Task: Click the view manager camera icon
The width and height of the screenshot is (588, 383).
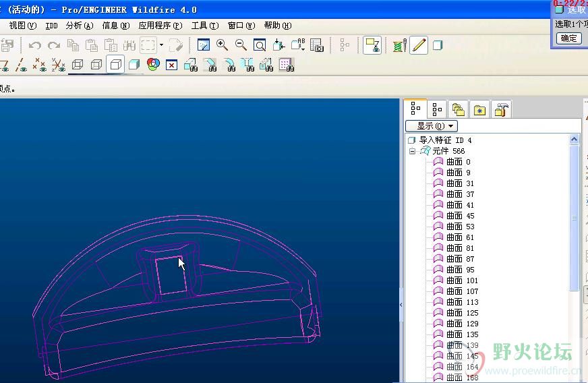Action: tap(317, 45)
